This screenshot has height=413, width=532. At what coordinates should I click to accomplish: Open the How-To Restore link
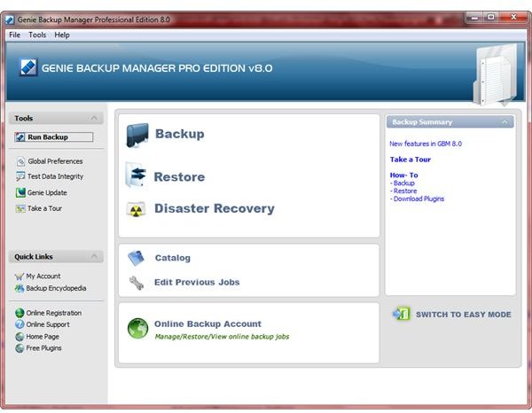tap(405, 191)
